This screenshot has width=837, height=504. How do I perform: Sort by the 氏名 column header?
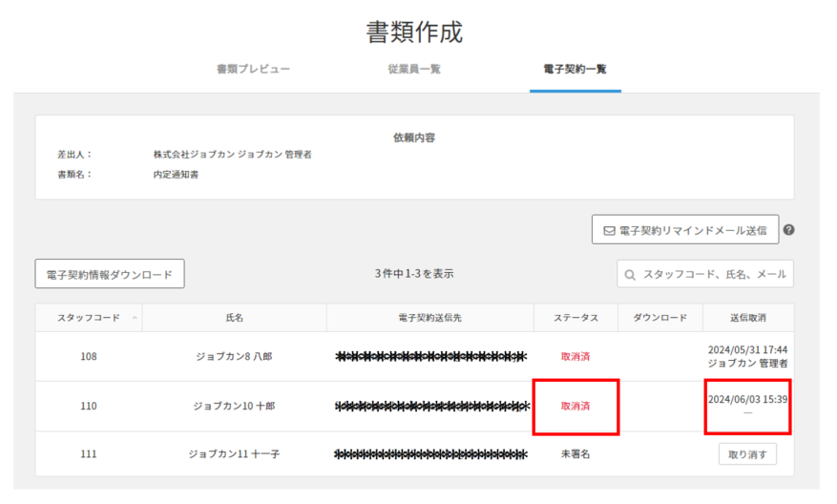[234, 318]
